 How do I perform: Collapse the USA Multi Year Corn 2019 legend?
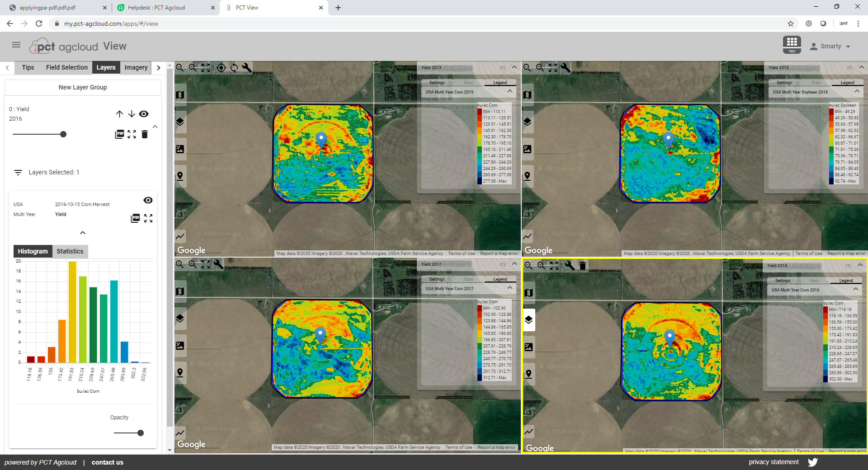510,91
